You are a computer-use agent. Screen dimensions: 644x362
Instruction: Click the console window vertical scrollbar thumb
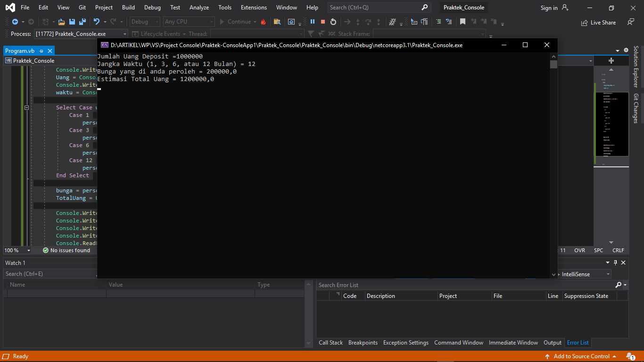(553, 64)
